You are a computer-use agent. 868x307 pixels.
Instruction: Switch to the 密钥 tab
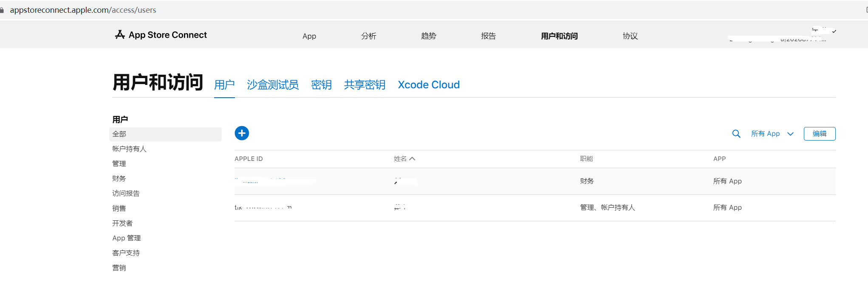[x=321, y=85]
